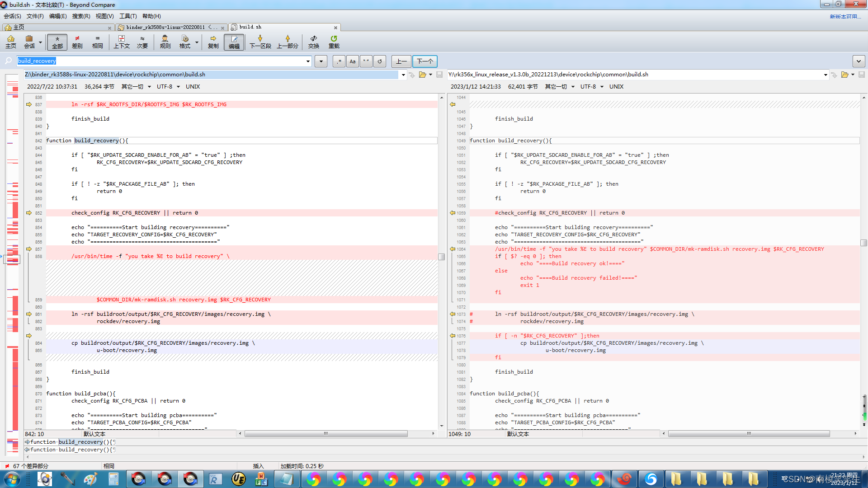The height and width of the screenshot is (488, 868).
Task: Find previous match with 上一 button
Action: 401,61
